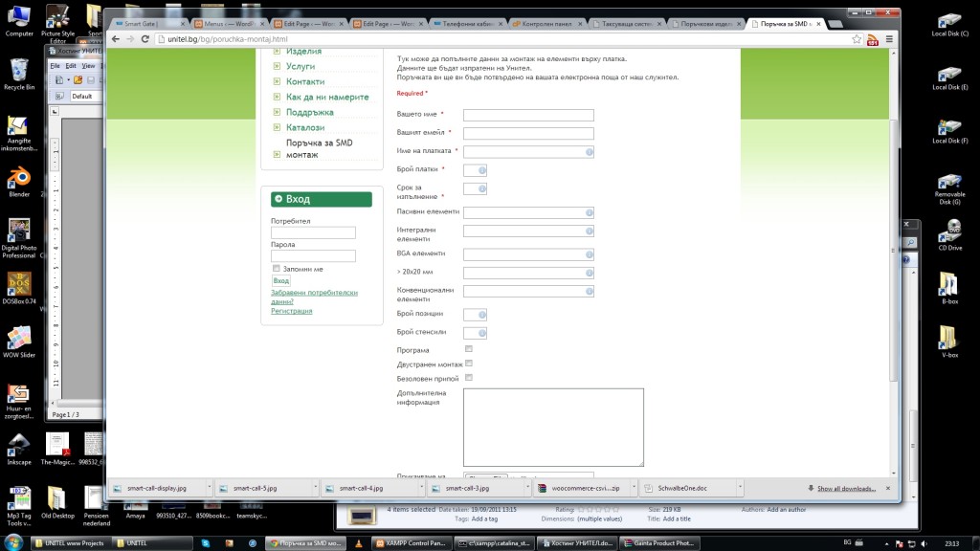Open dropdown arrow for SchwalbeOne.doc download
The image size is (980, 551).
(x=740, y=488)
